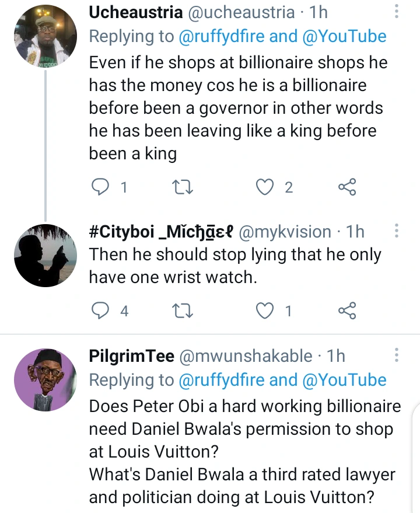Open @YouTube mention in Ucheaustria's reply

coord(345,36)
